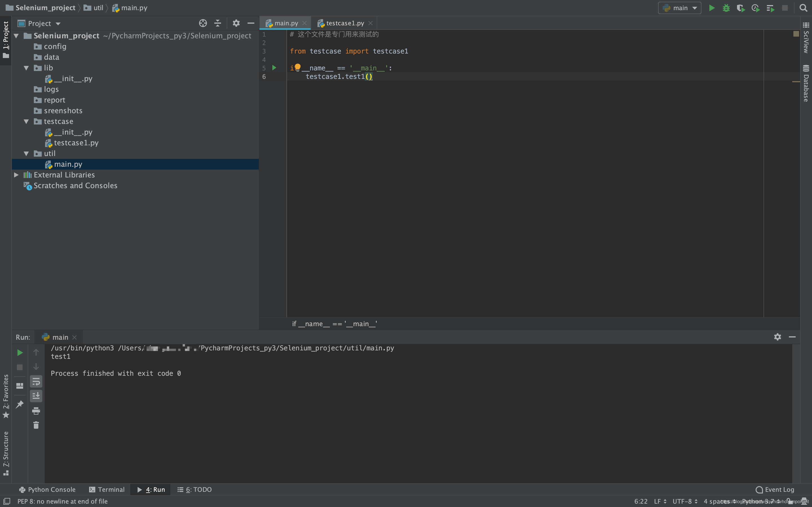812x507 pixels.
Task: Click the green Run button in top toolbar
Action: [x=711, y=8]
